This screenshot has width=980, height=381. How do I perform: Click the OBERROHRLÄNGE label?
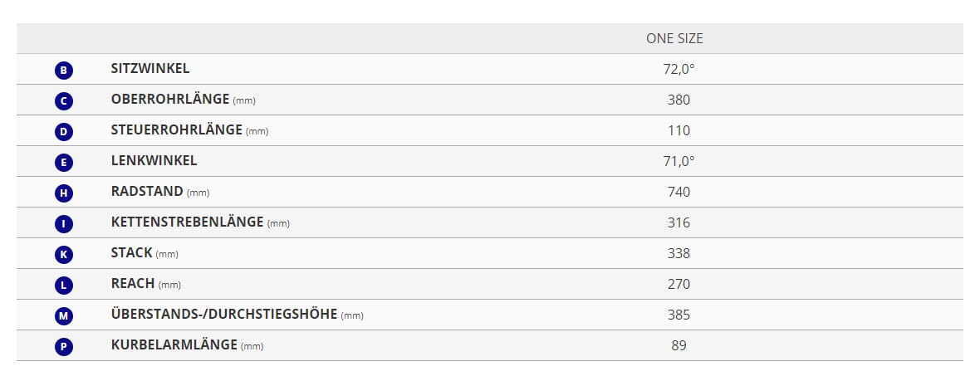point(170,100)
